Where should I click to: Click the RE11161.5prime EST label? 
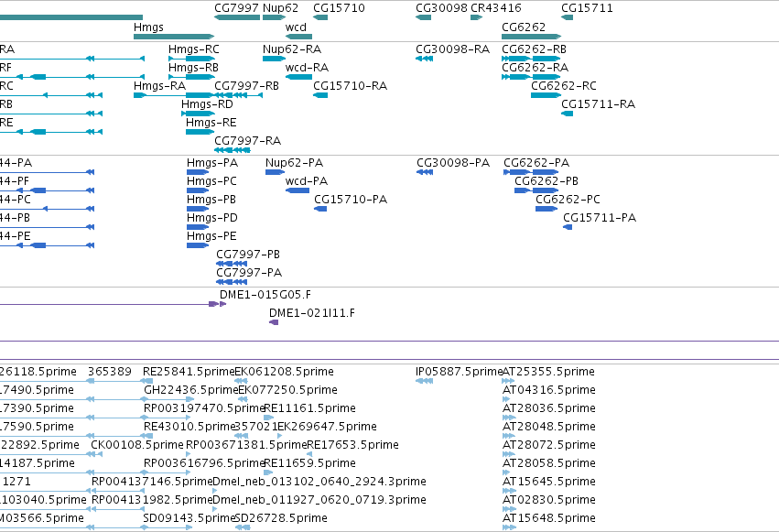pyautogui.click(x=310, y=408)
